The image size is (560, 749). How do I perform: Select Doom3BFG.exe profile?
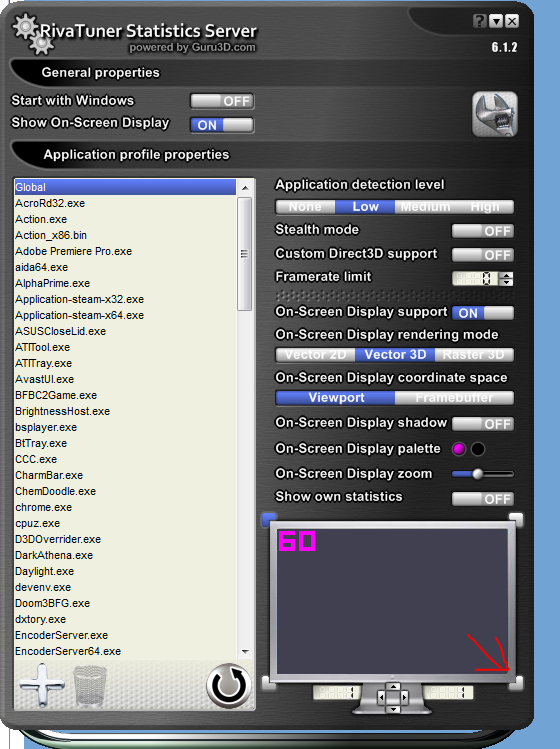[125, 603]
